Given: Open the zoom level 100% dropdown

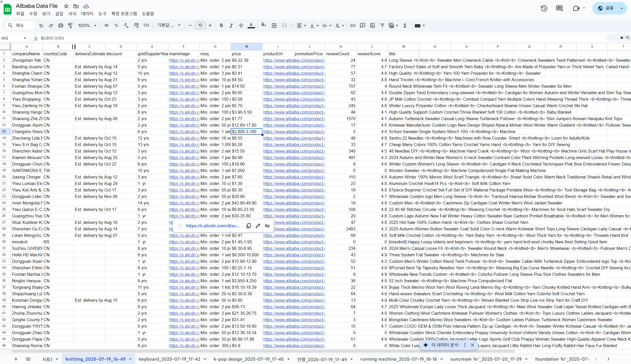Looking at the screenshot, I should [x=87, y=25].
